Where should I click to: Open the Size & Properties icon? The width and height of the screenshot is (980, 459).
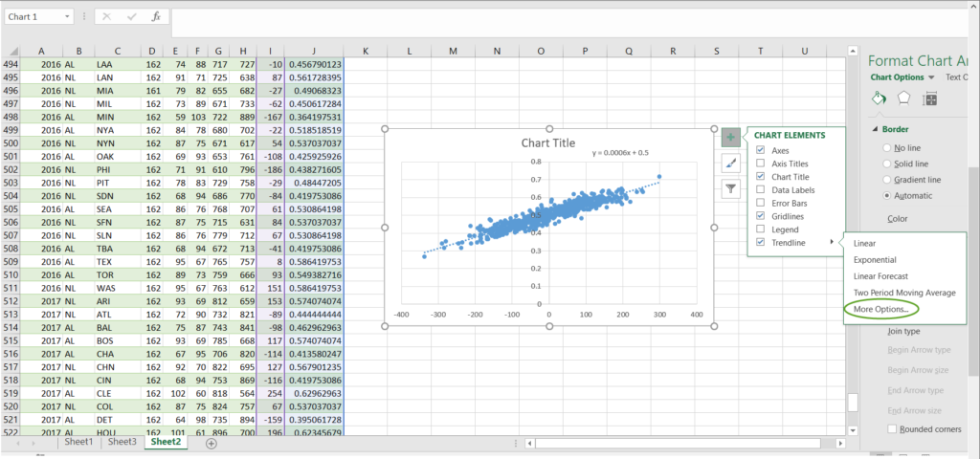929,98
